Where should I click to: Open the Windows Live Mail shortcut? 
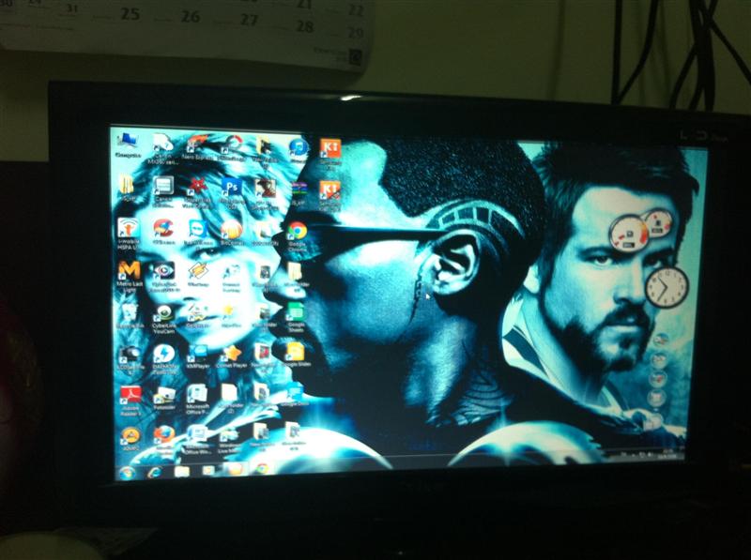point(230,439)
